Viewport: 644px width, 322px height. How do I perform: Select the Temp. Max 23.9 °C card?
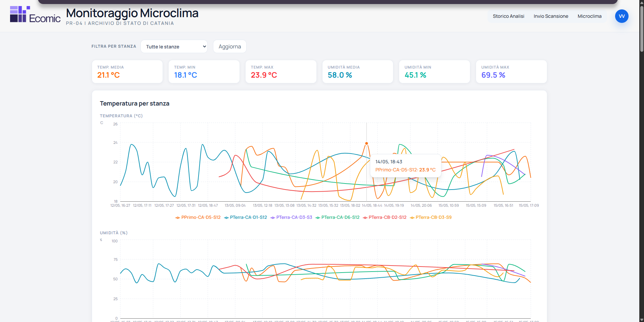point(281,72)
